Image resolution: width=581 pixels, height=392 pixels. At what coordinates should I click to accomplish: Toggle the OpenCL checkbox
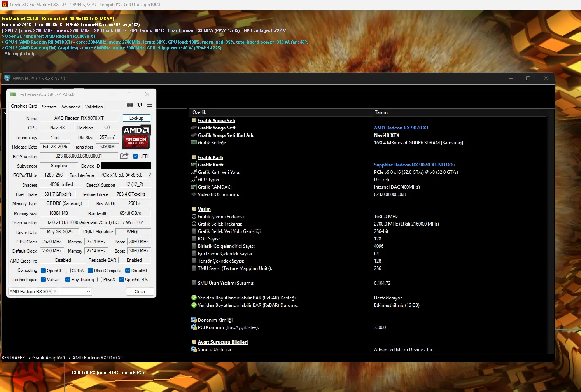coord(44,270)
